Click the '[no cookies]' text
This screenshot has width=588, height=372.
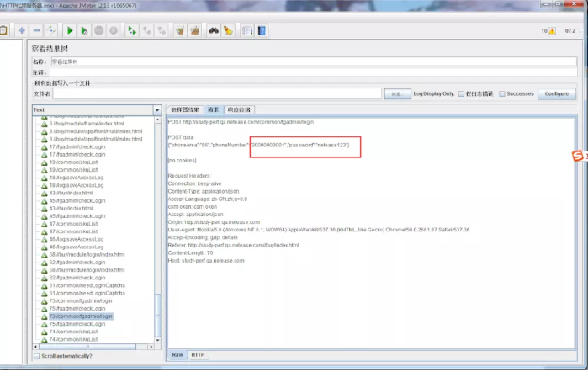pyautogui.click(x=182, y=161)
